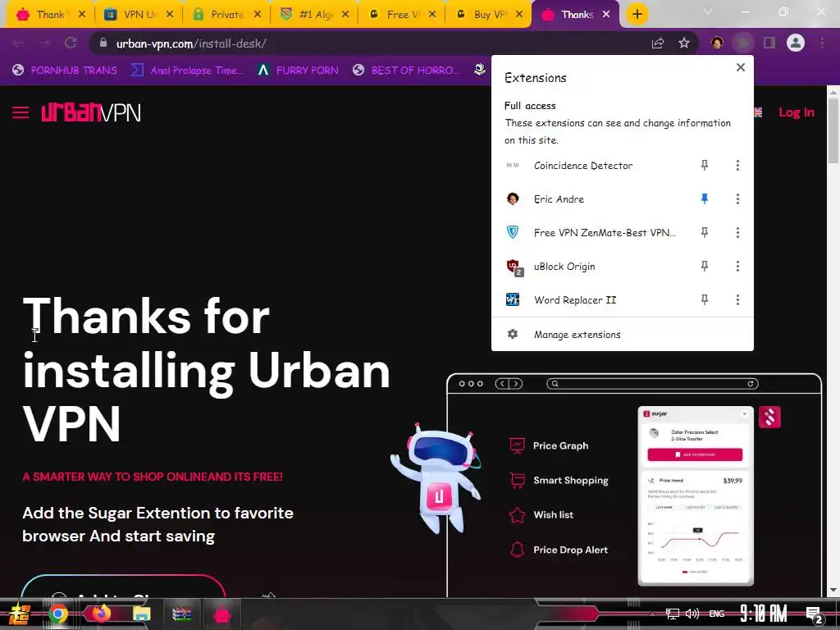Click the ZenMate shield icon

(513, 232)
